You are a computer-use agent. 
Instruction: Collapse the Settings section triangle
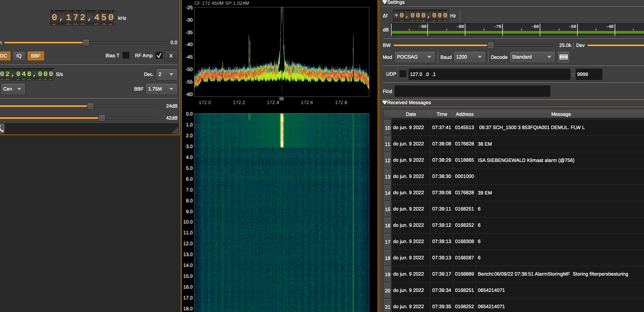click(x=384, y=2)
